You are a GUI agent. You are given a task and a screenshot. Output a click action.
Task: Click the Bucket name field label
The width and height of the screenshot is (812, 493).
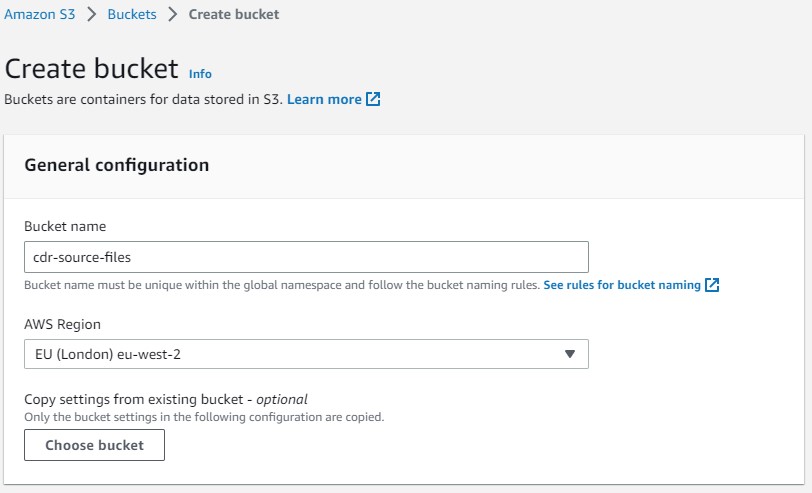click(x=65, y=226)
